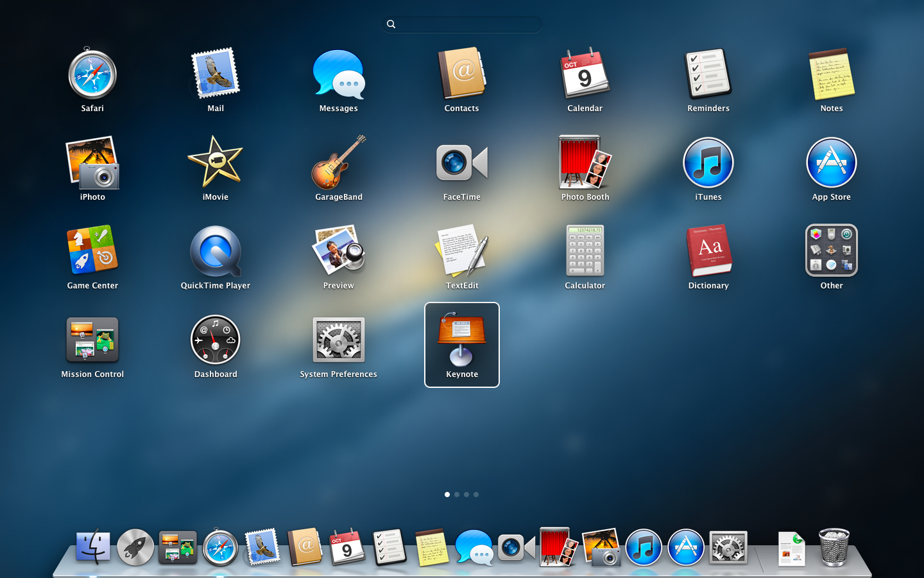Open Calendar from the Dock

pos(347,548)
